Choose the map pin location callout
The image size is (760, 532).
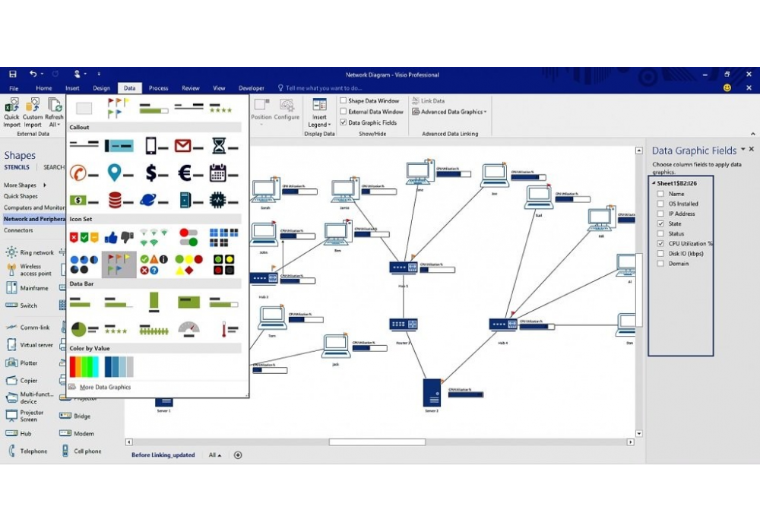pyautogui.click(x=119, y=173)
